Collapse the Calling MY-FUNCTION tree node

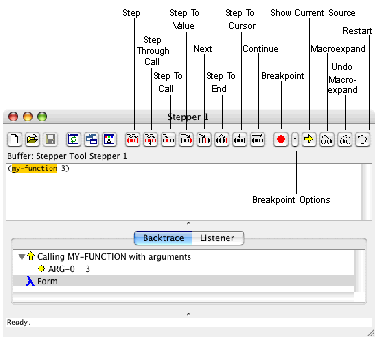coord(22,257)
